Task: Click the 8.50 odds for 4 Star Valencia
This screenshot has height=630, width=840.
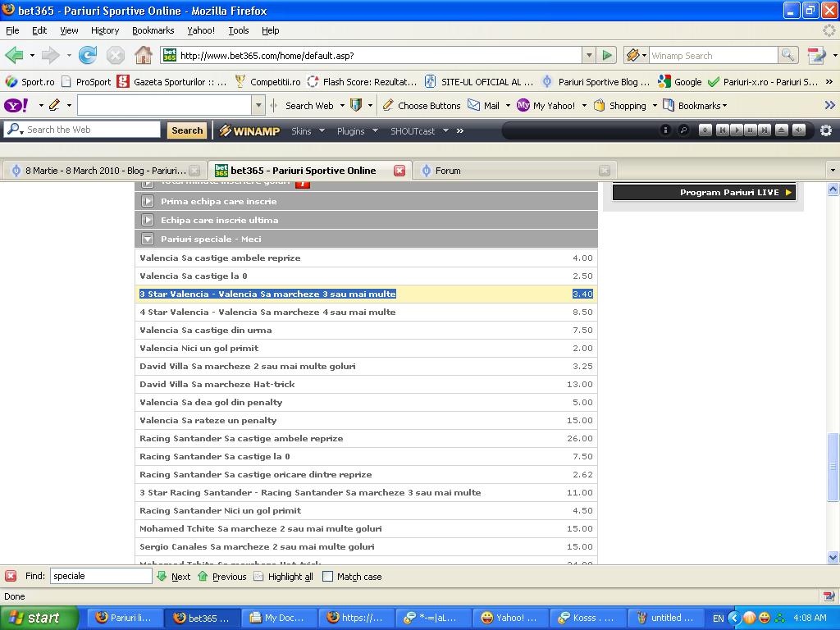Action: [x=582, y=312]
